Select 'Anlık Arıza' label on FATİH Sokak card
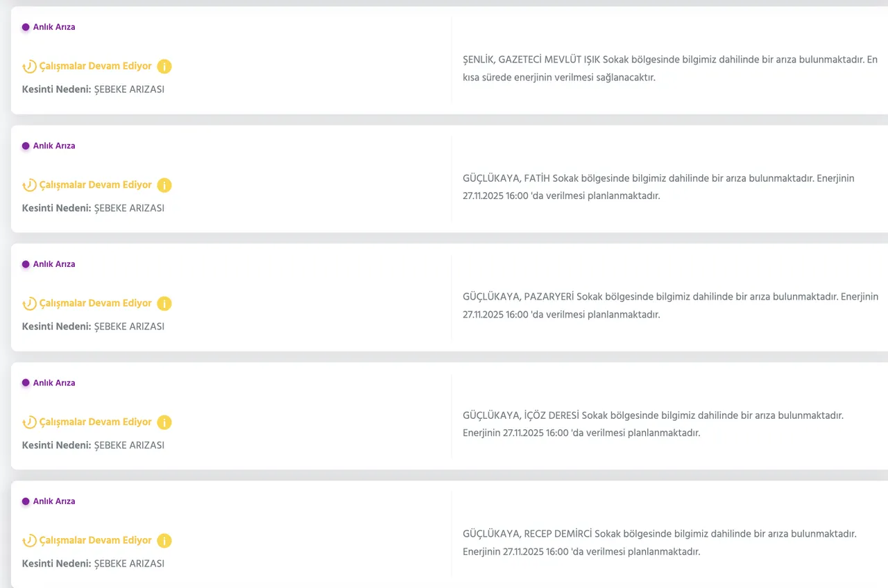888x588 pixels. [x=54, y=146]
